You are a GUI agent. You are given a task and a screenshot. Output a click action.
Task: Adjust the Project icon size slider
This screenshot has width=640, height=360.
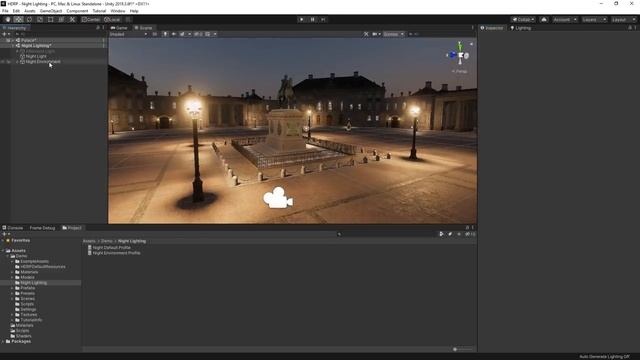point(463,349)
